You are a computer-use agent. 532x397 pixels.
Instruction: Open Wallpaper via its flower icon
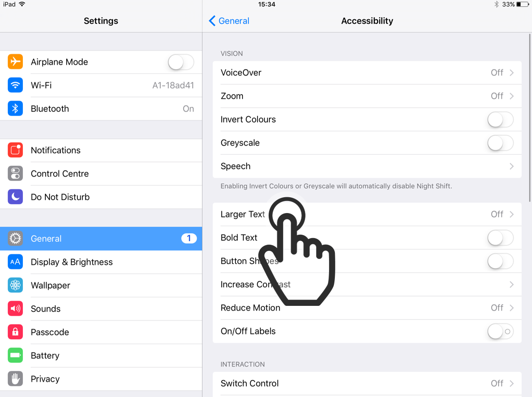(x=15, y=285)
